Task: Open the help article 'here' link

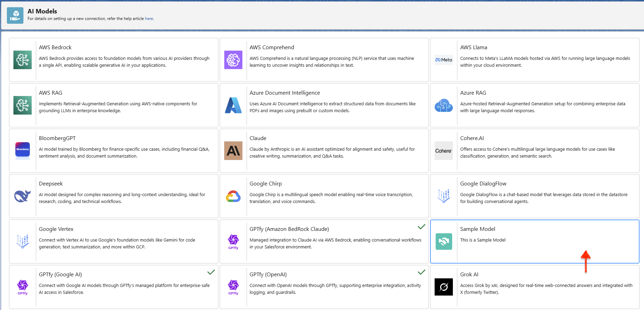Action: click(x=149, y=19)
